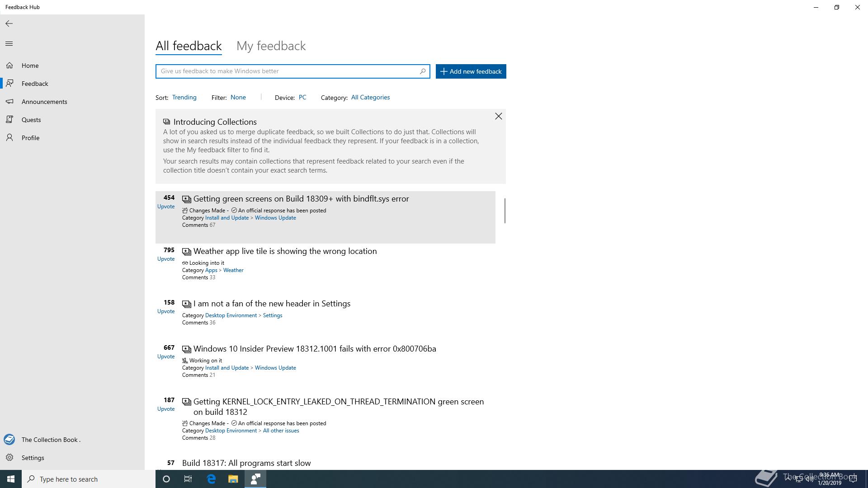The width and height of the screenshot is (868, 488).
Task: Dismiss the Introducing Collections banner
Action: (498, 117)
